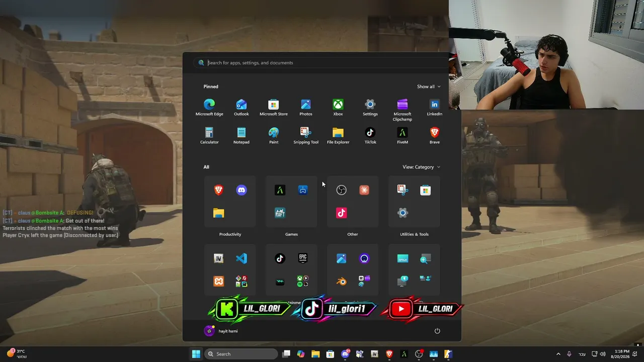Click the Other category label
This screenshot has height=362, width=644.
353,234
